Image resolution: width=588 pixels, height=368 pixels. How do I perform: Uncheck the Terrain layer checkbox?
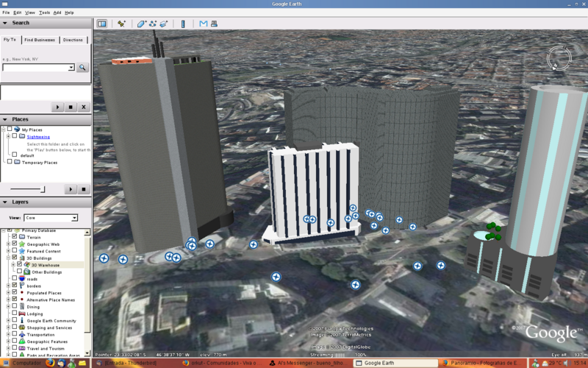[x=14, y=236]
